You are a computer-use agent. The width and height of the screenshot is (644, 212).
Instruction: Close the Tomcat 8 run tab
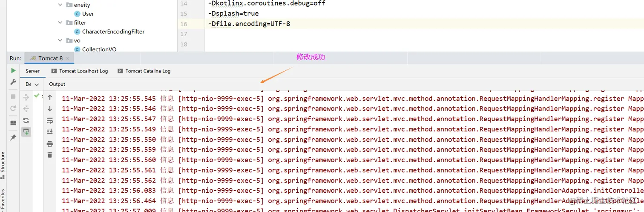tap(68, 58)
